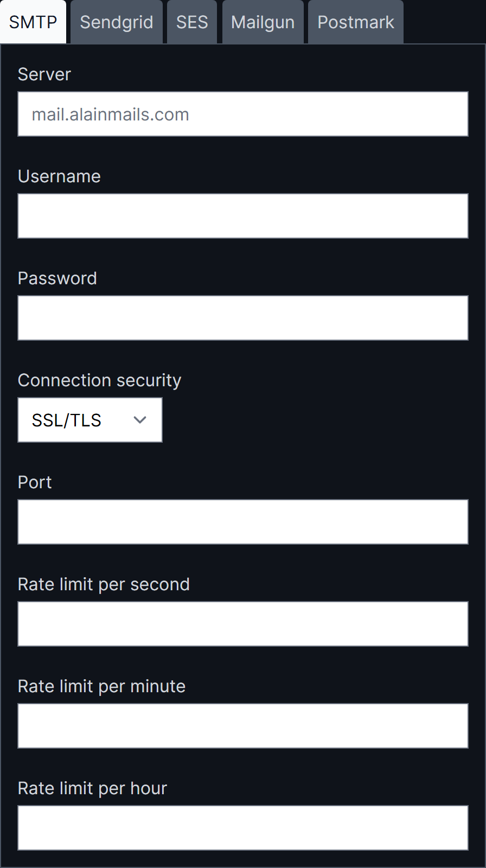The height and width of the screenshot is (868, 486).
Task: Click into the Password field
Action: (x=243, y=318)
